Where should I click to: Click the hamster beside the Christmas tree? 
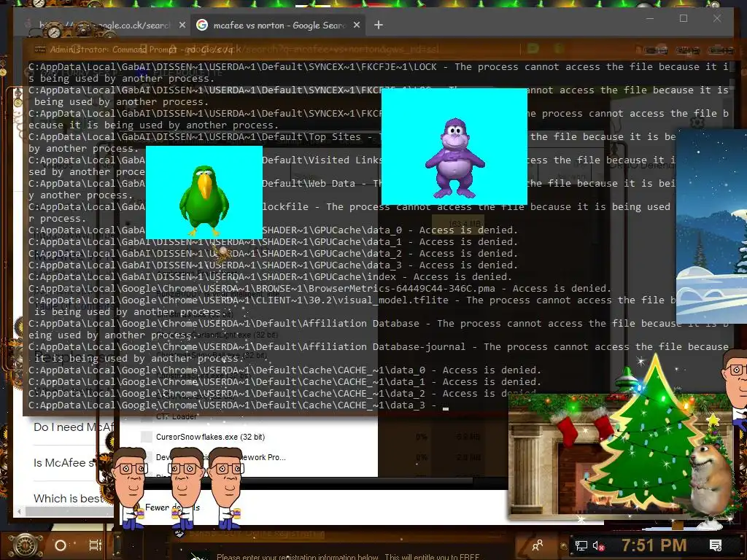[x=710, y=478]
